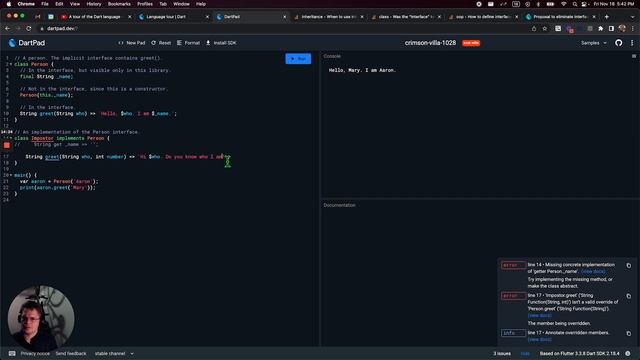640x360 pixels.
Task: Open a new browser tab
Action: click(x=607, y=17)
